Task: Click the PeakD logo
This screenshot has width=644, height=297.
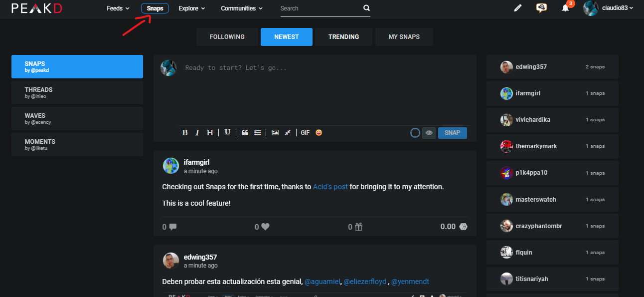Action: (x=37, y=8)
